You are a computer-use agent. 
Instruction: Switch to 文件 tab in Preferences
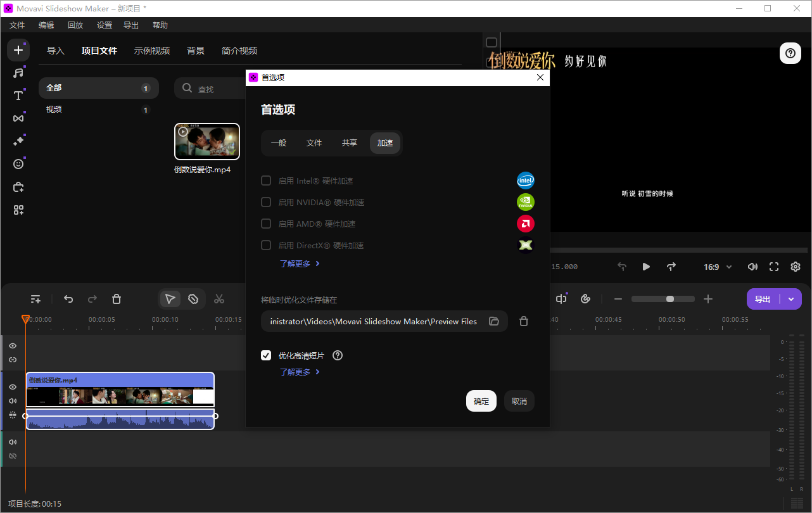pyautogui.click(x=314, y=143)
